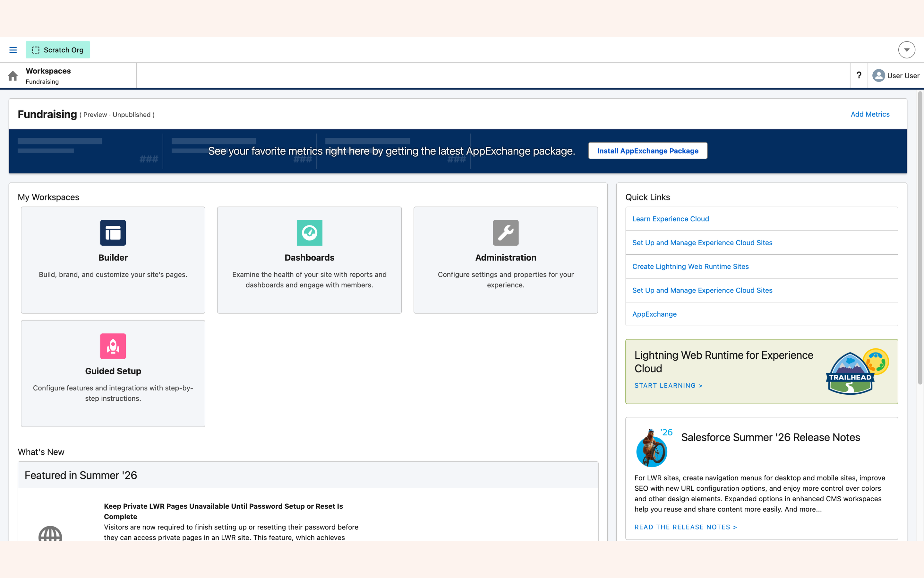This screenshot has height=578, width=924.
Task: Open the User User profile name
Action: click(903, 76)
